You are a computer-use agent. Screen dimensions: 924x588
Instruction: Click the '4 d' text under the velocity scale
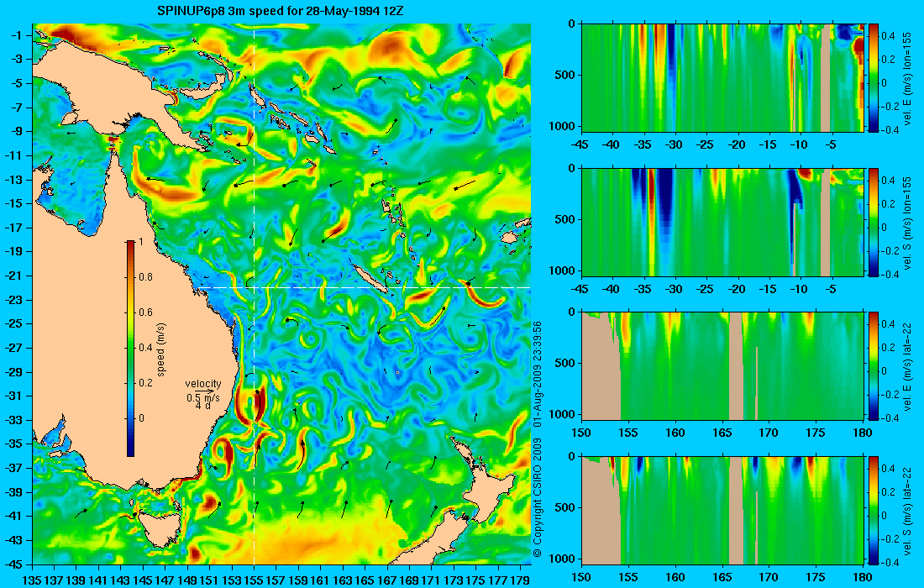click(202, 406)
